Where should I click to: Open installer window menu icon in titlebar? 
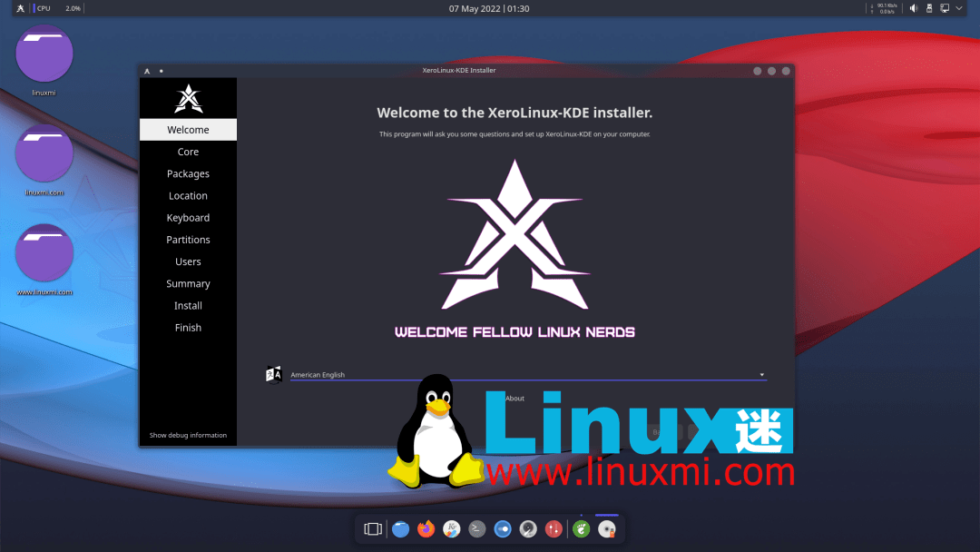(148, 71)
